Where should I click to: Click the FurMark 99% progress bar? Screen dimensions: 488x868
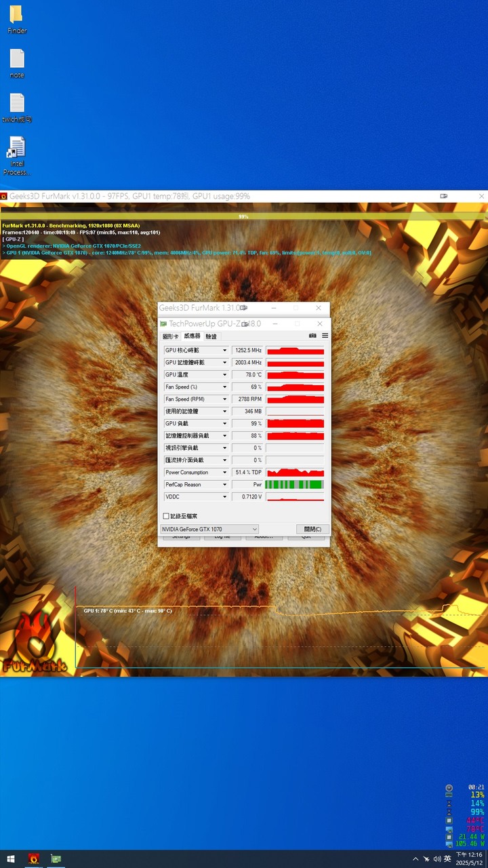click(x=243, y=217)
